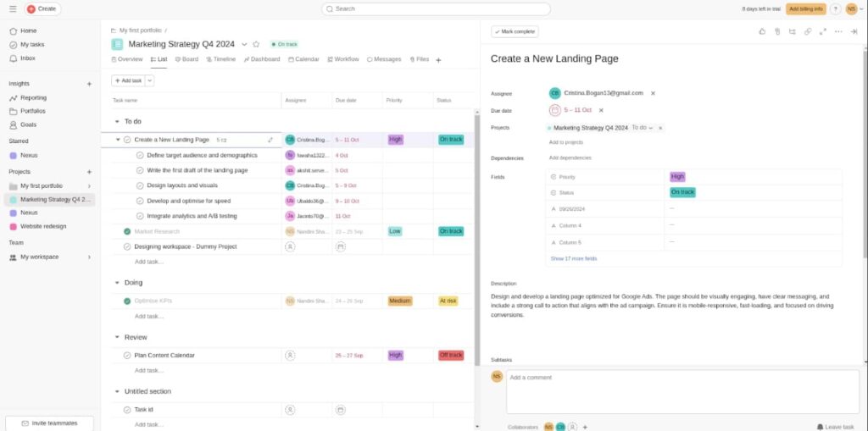868x431 pixels.
Task: Click empty assignee icon for Plan Content Calendar
Action: tap(290, 355)
